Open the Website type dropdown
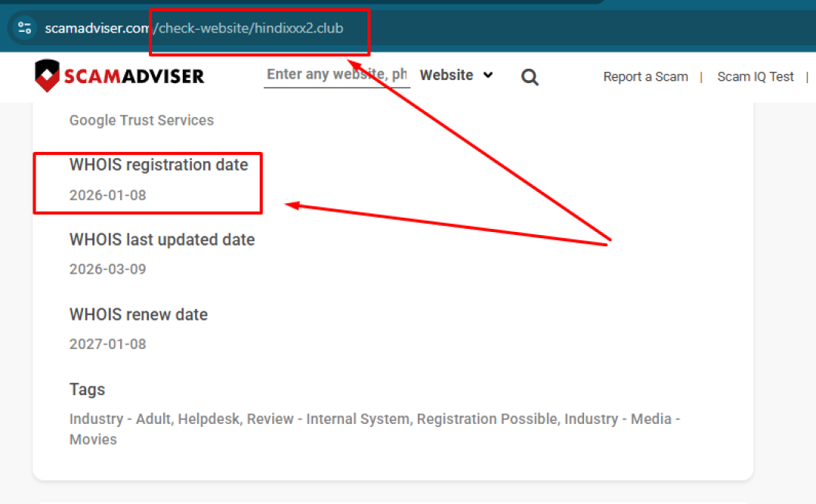 point(456,75)
